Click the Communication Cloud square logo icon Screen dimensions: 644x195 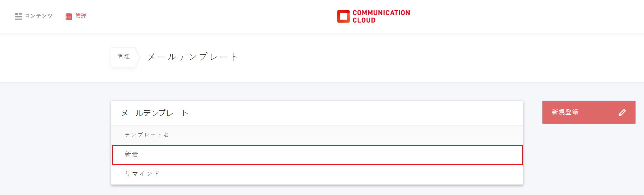(343, 16)
